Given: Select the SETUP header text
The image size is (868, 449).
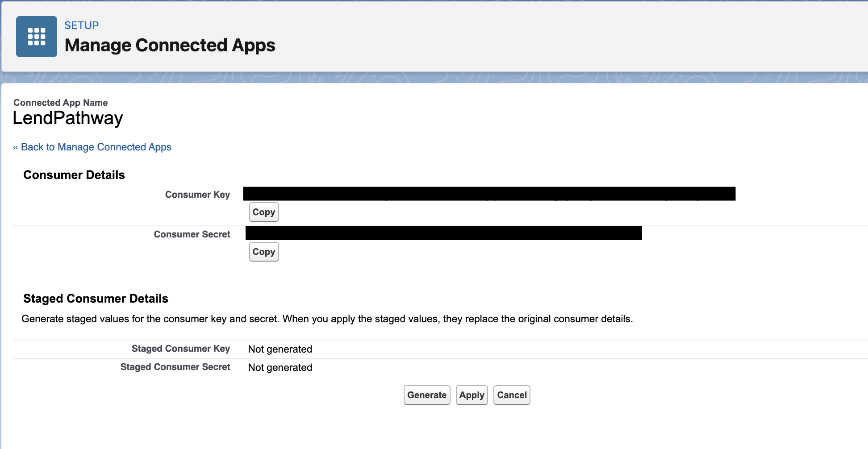Looking at the screenshot, I should coord(82,25).
